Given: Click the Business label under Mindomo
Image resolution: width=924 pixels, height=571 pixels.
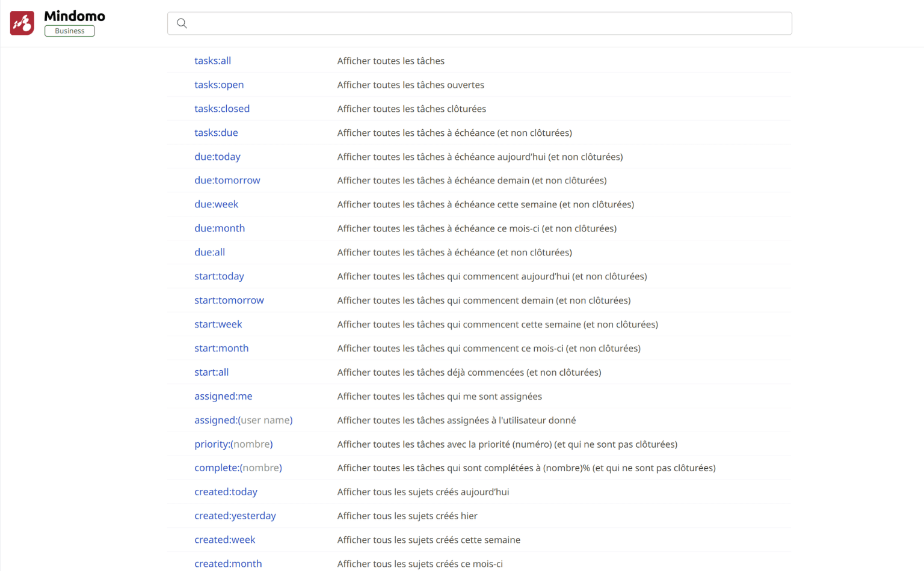Looking at the screenshot, I should point(70,31).
